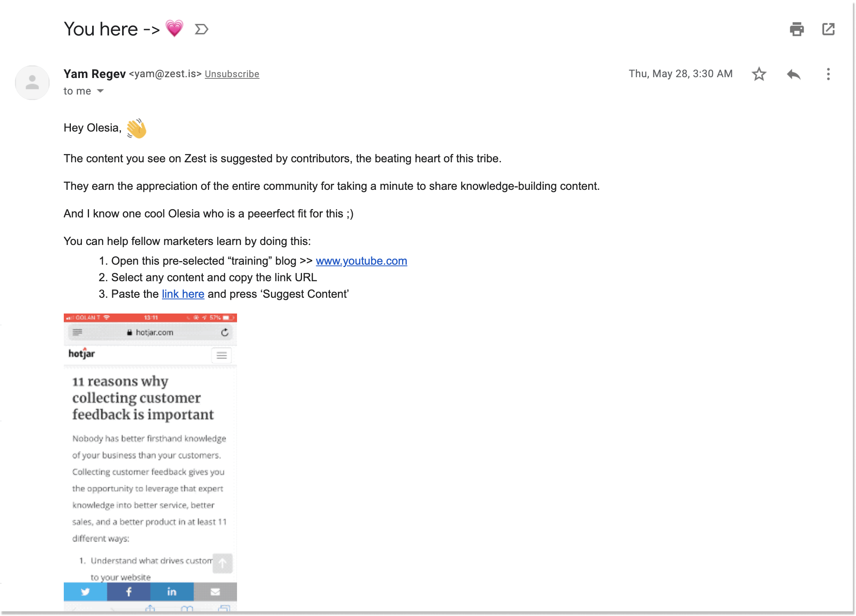856x616 pixels.
Task: Click the more options three-dot icon
Action: click(x=828, y=73)
